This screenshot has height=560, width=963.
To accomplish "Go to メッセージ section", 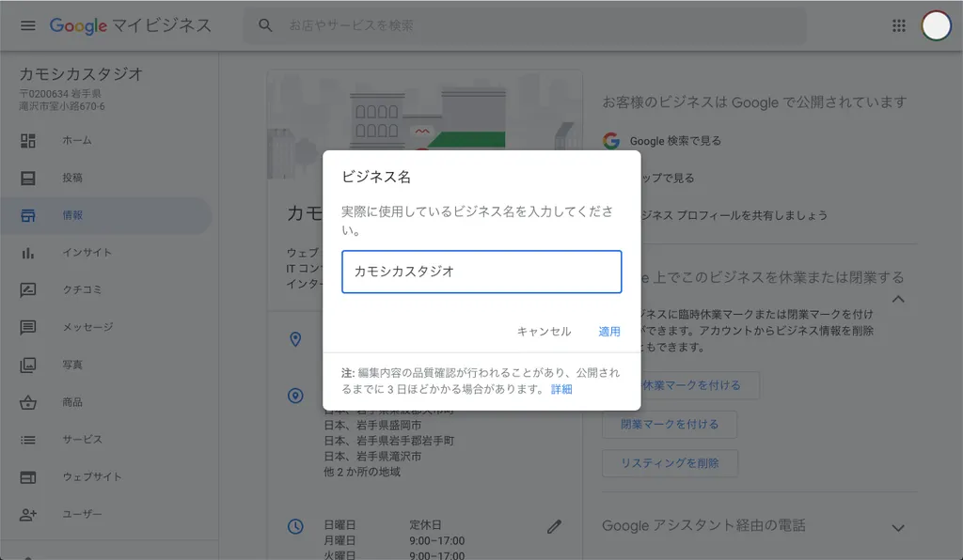I will click(105, 328).
